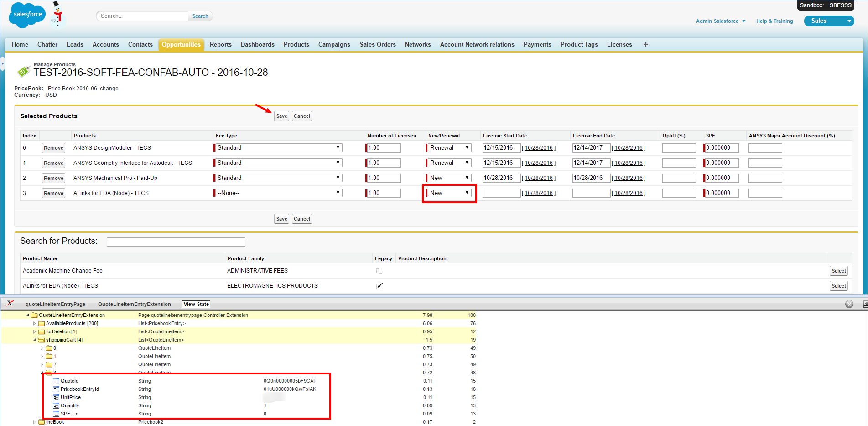Open the Sales Orders tab
The image size is (868, 426).
pyautogui.click(x=378, y=45)
